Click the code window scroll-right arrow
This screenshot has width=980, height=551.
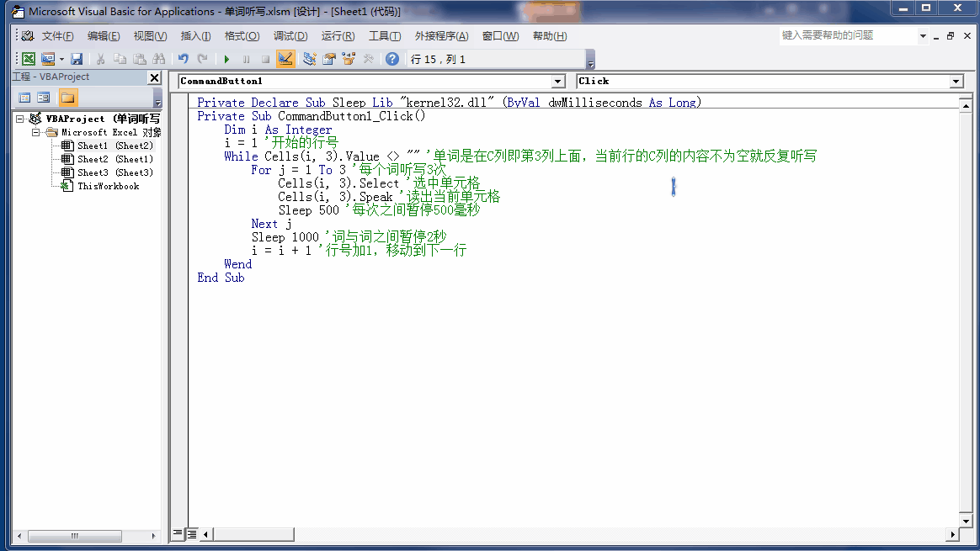point(952,534)
